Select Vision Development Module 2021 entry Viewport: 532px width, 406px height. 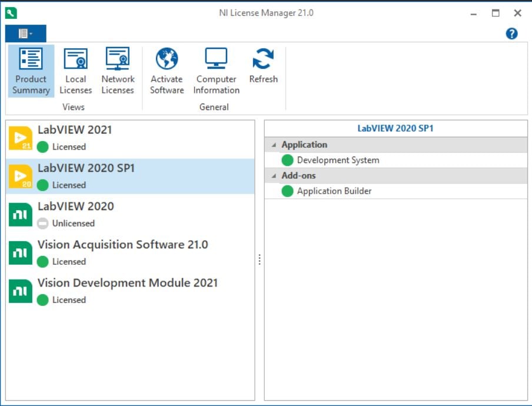click(x=130, y=291)
